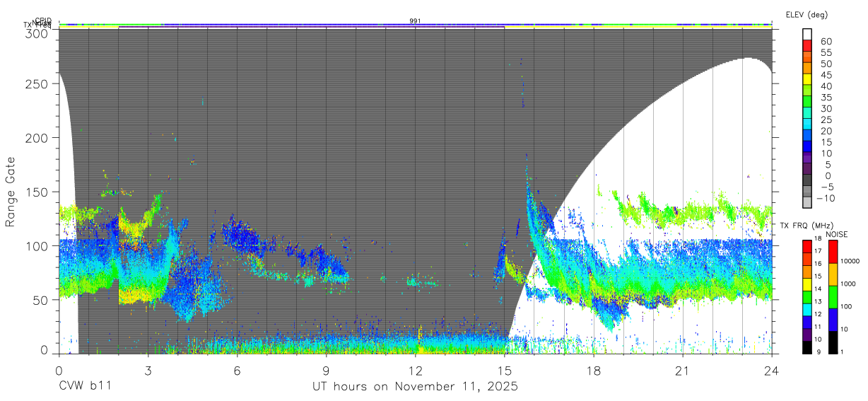The image size is (868, 401).
Task: Click the yellow TX frequency bar segment at top left
Action: (88, 27)
